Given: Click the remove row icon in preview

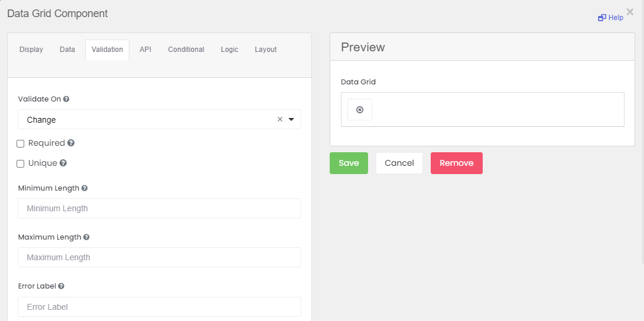Looking at the screenshot, I should coord(360,110).
